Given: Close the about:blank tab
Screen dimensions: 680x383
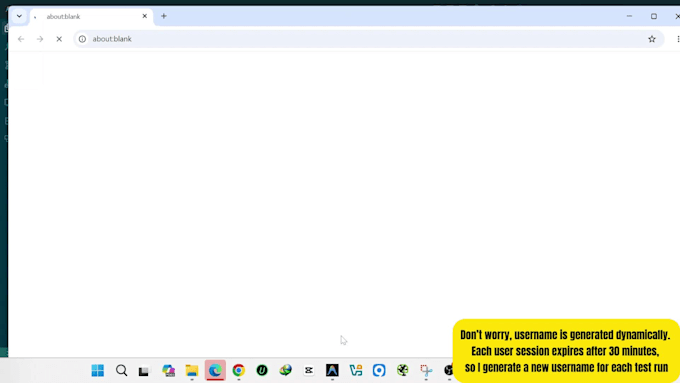Looking at the screenshot, I should (144, 16).
